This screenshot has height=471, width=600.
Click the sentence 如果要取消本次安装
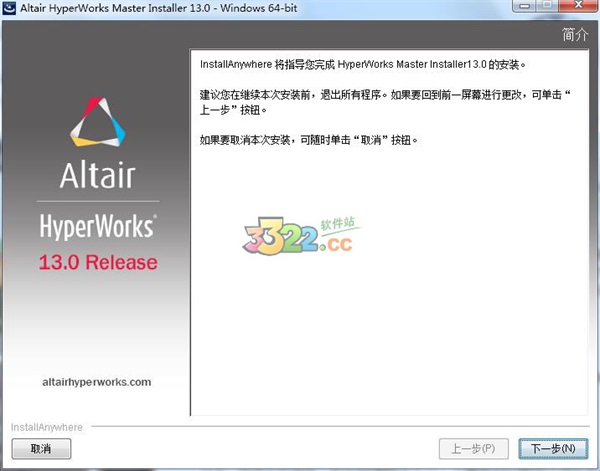pos(308,140)
